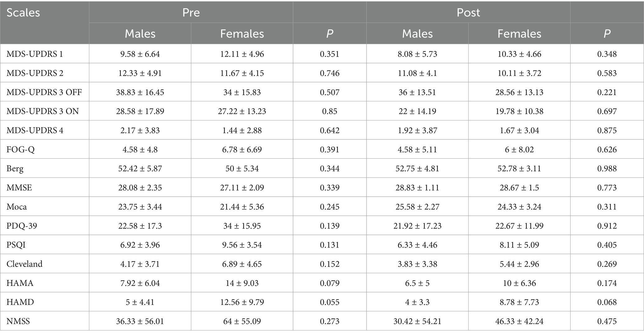Click the MDS-UPDRS 3 OFF row label
Viewport: 644px width, 336px height.
tap(44, 92)
